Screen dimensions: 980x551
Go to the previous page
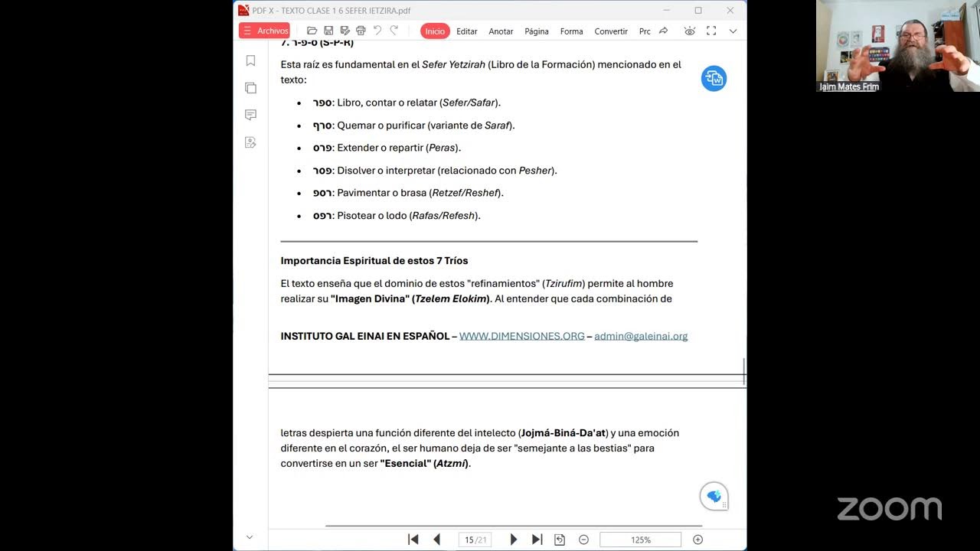[437, 540]
